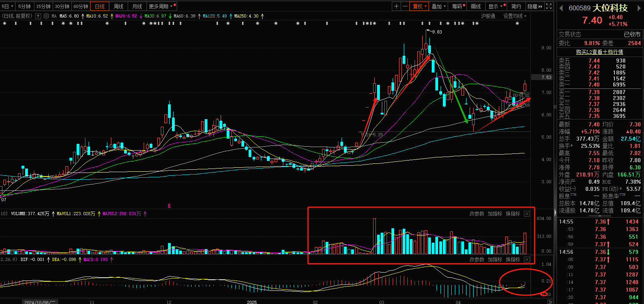Open the 5日 period dropdown

(8, 6)
